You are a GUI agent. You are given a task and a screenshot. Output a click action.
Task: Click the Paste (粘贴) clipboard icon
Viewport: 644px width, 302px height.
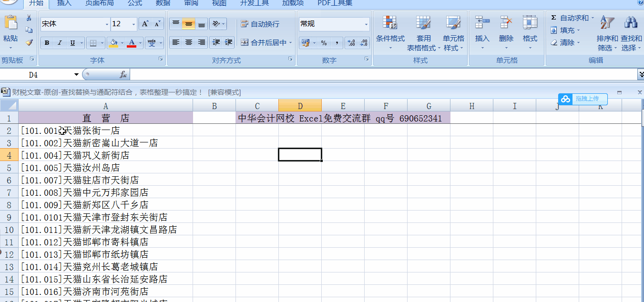[10, 23]
